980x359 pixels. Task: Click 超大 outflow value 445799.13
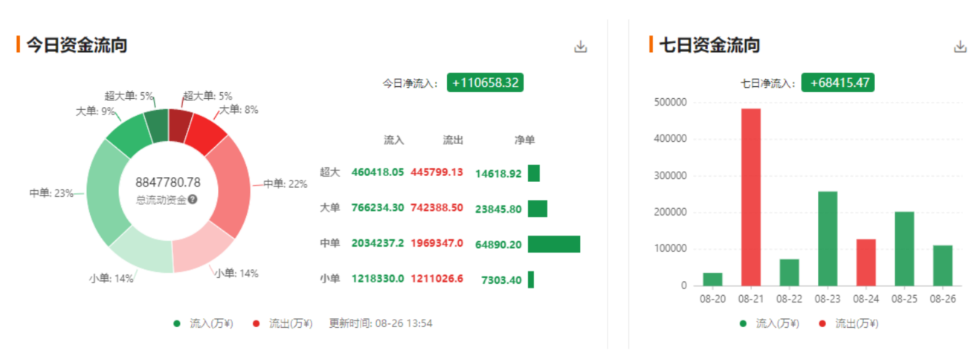point(437,172)
